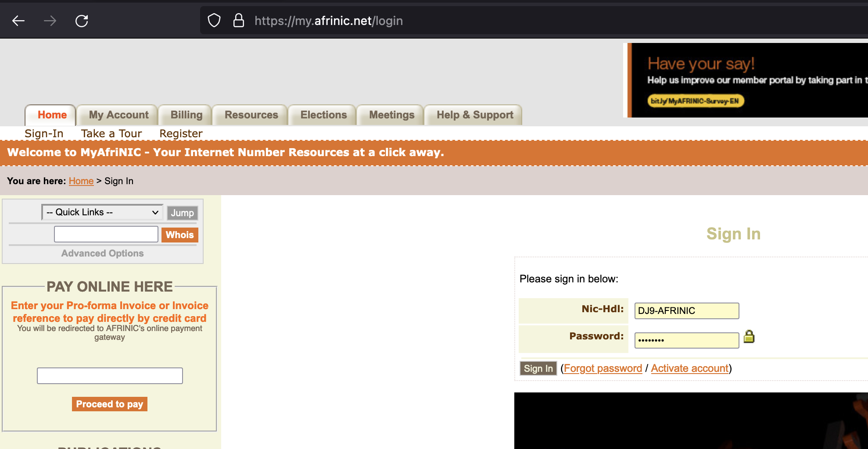Focus the invoice reference input field
Screen dimensions: 868x449
point(110,376)
